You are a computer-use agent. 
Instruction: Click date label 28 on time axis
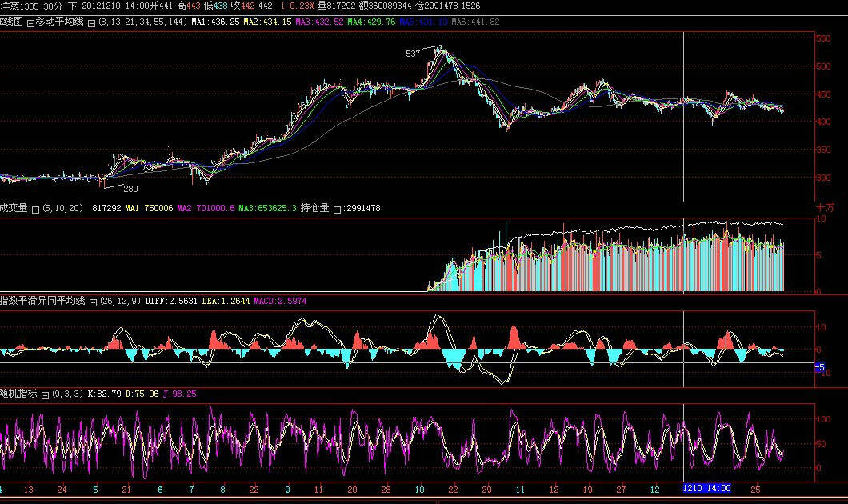coord(386,490)
